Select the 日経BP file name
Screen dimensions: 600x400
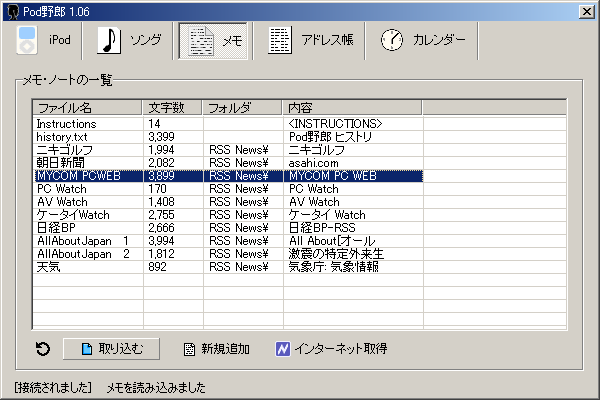56,228
